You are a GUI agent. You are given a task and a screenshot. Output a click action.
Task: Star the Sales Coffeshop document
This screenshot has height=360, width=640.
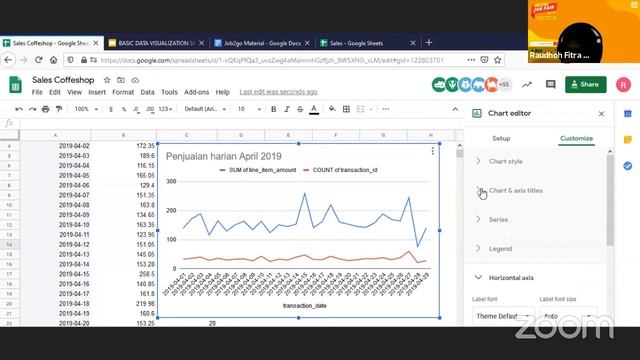[107, 80]
